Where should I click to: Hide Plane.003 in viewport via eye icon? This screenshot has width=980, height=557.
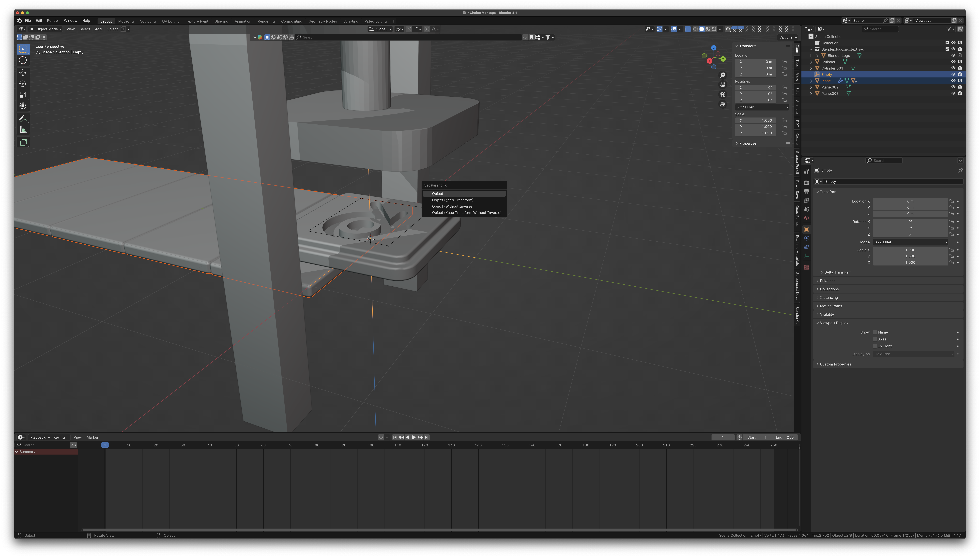pos(953,93)
